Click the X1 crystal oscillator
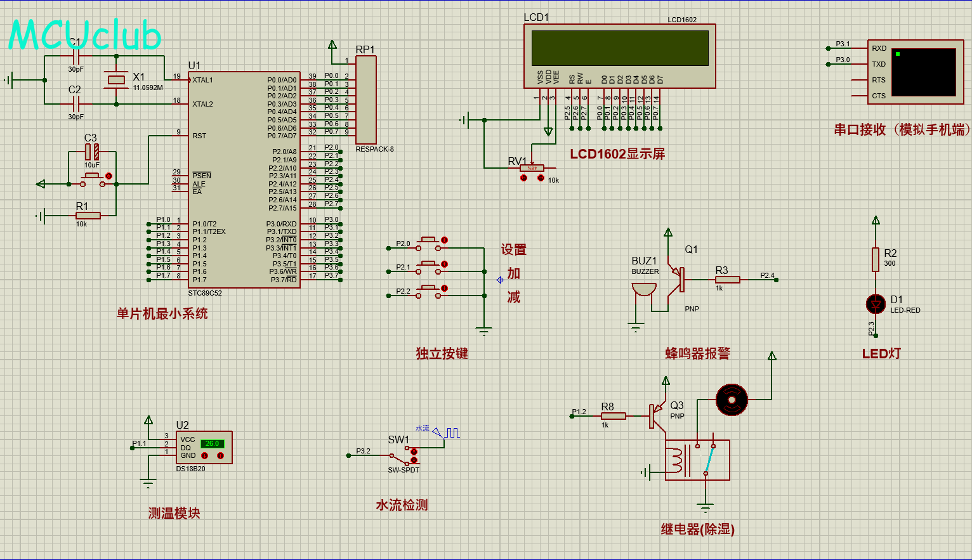Screen dimensions: 972x560 tap(116, 79)
